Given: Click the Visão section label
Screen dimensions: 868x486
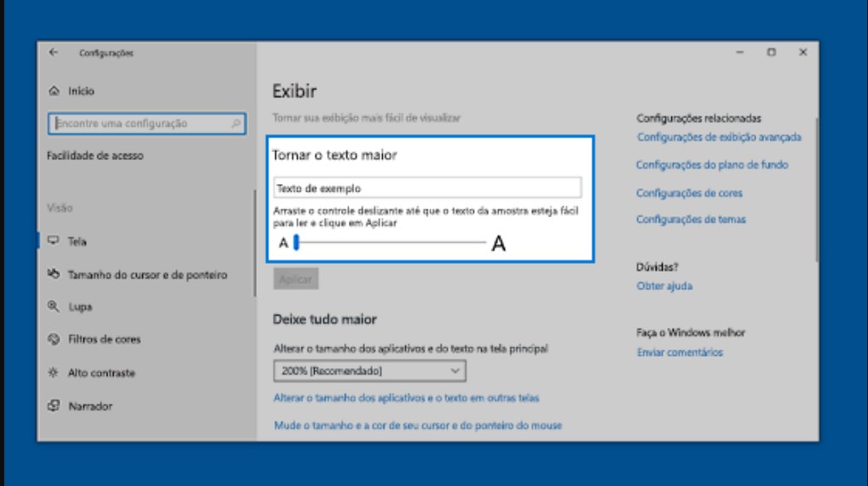Looking at the screenshot, I should [60, 208].
